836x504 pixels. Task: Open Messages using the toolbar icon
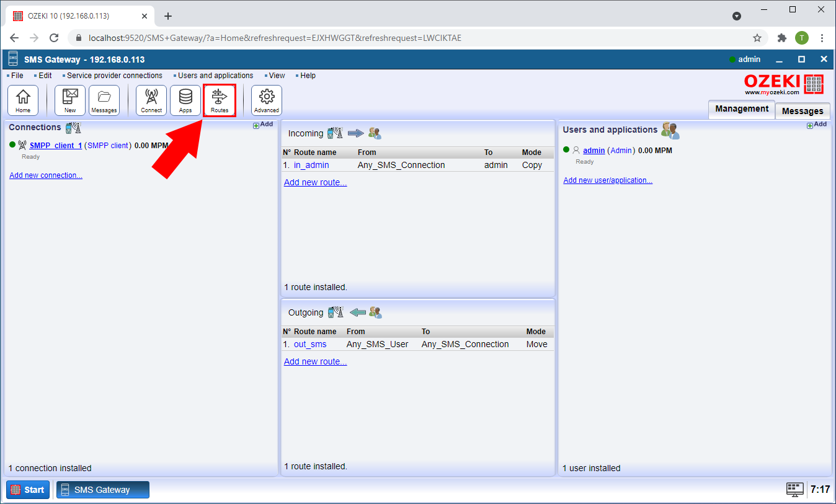[104, 100]
